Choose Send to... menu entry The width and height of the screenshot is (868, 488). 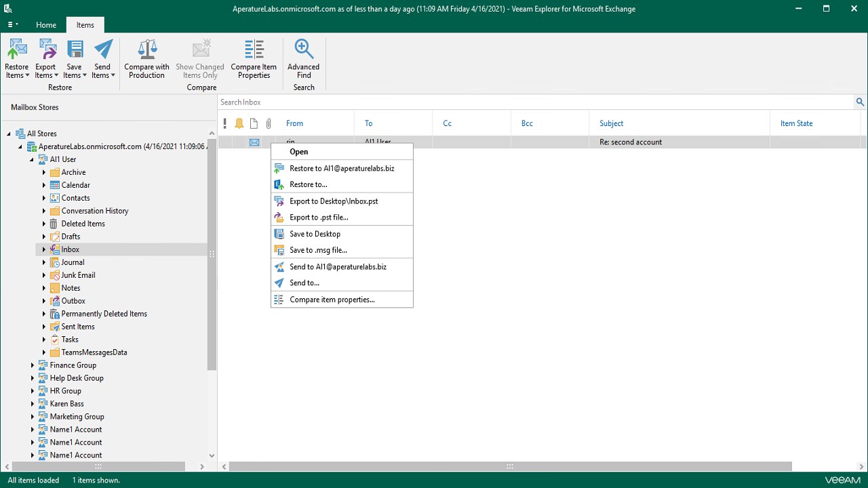342,283
